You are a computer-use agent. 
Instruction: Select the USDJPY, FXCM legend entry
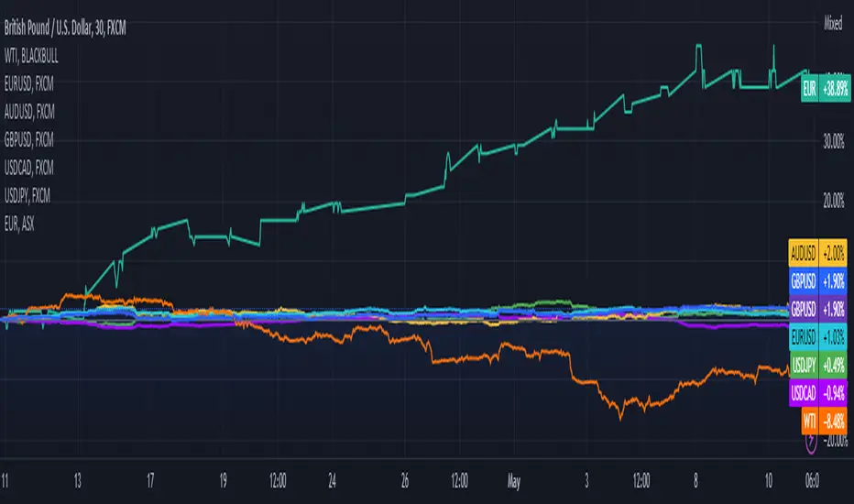pyautogui.click(x=27, y=195)
